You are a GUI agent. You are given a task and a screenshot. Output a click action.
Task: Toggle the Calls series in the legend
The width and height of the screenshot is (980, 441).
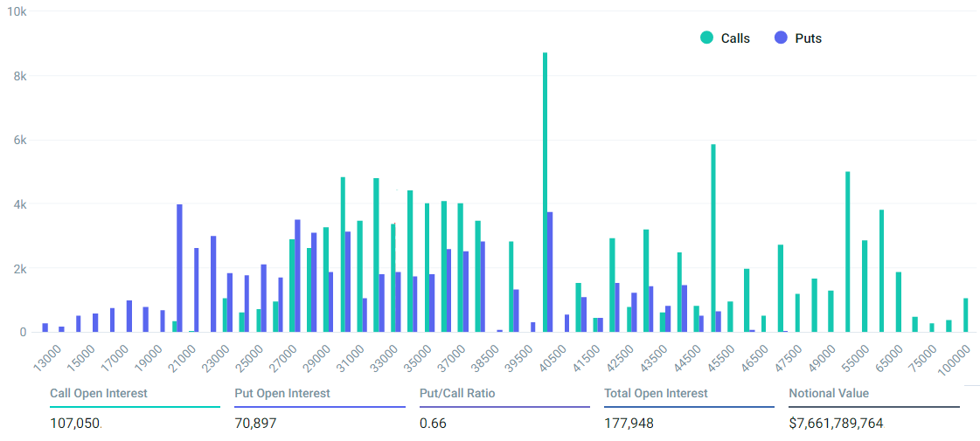(734, 38)
